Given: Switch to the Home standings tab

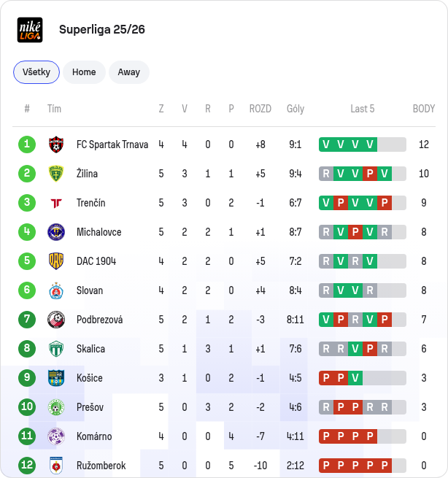Looking at the screenshot, I should pos(84,72).
